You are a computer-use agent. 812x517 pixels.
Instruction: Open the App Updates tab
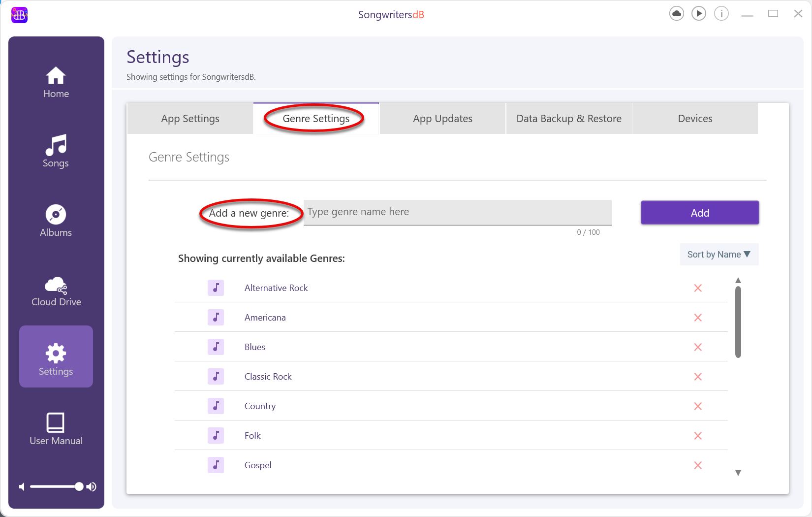(442, 119)
